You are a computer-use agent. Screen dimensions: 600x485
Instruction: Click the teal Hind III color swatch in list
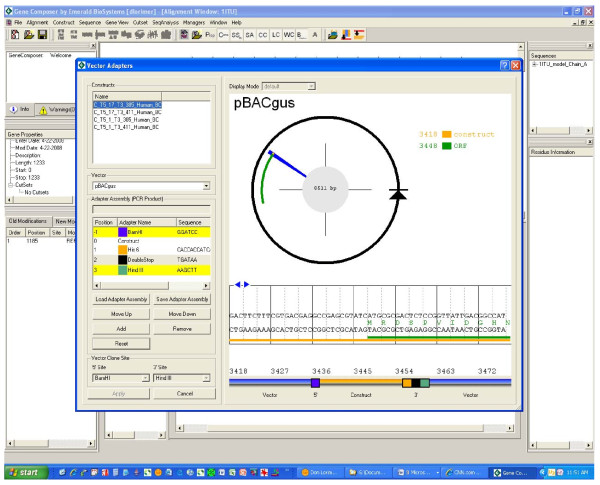coord(122,270)
